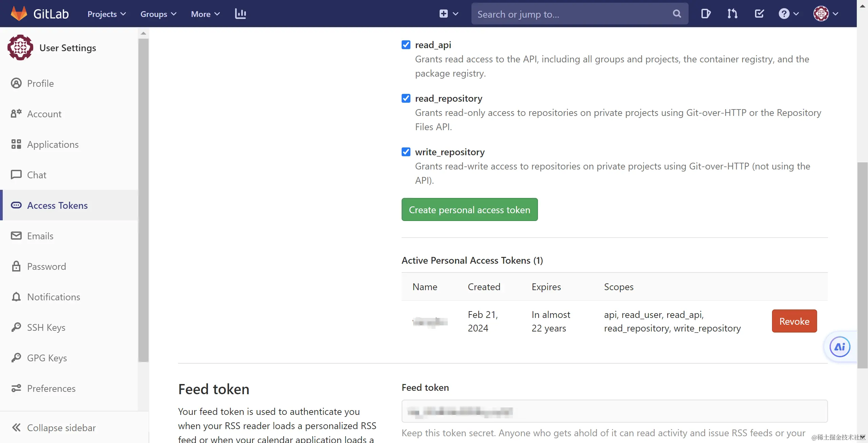Click the snippets icon in the navbar
This screenshot has height=443, width=868.
706,14
